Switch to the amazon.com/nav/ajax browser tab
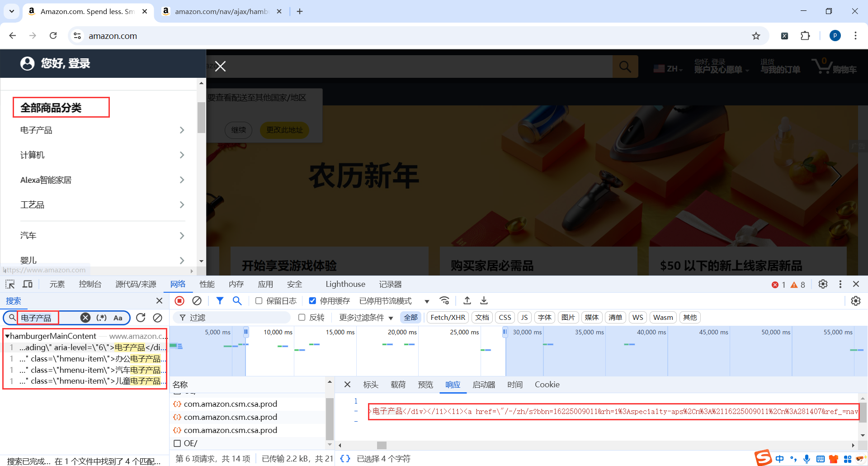Viewport: 868px width, 466px height. click(x=222, y=11)
